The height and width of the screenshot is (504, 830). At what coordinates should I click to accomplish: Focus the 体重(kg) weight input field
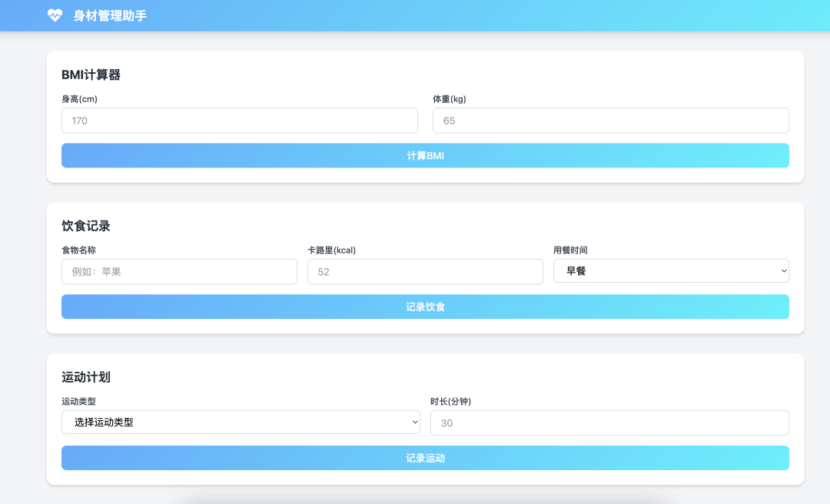tap(610, 121)
